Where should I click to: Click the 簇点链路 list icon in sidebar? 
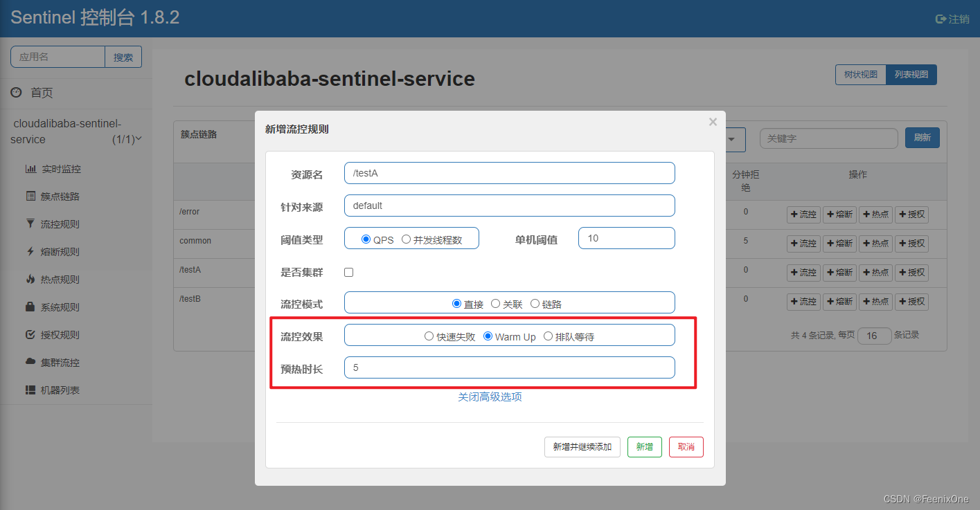click(30, 197)
